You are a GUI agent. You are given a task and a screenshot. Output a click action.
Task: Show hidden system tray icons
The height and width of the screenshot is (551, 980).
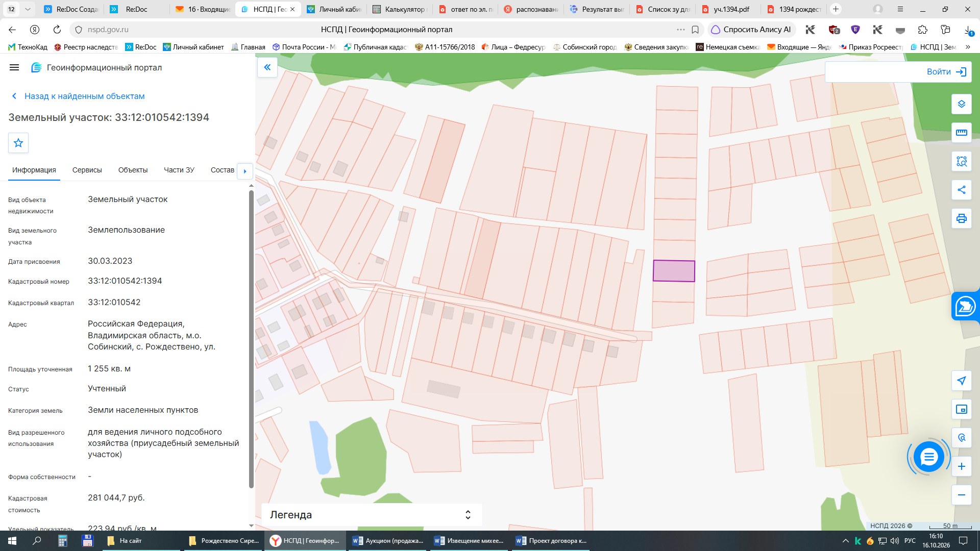pos(846,541)
